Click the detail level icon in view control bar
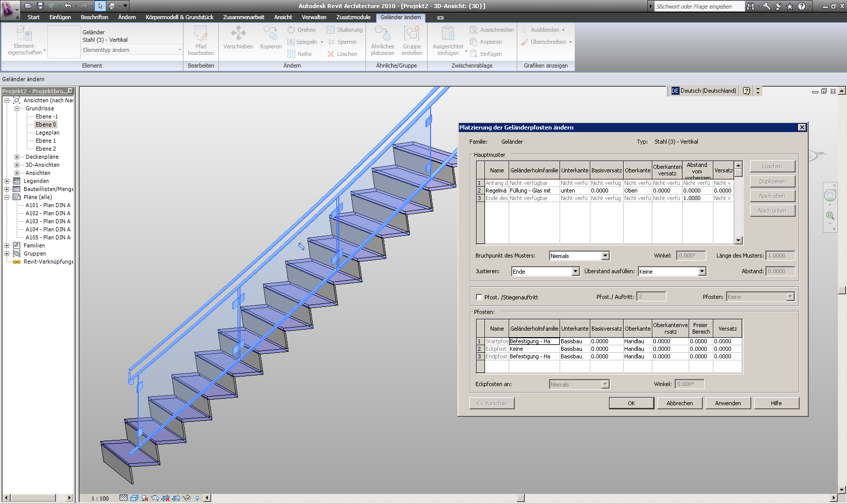Image resolution: width=847 pixels, height=504 pixels. (x=124, y=498)
